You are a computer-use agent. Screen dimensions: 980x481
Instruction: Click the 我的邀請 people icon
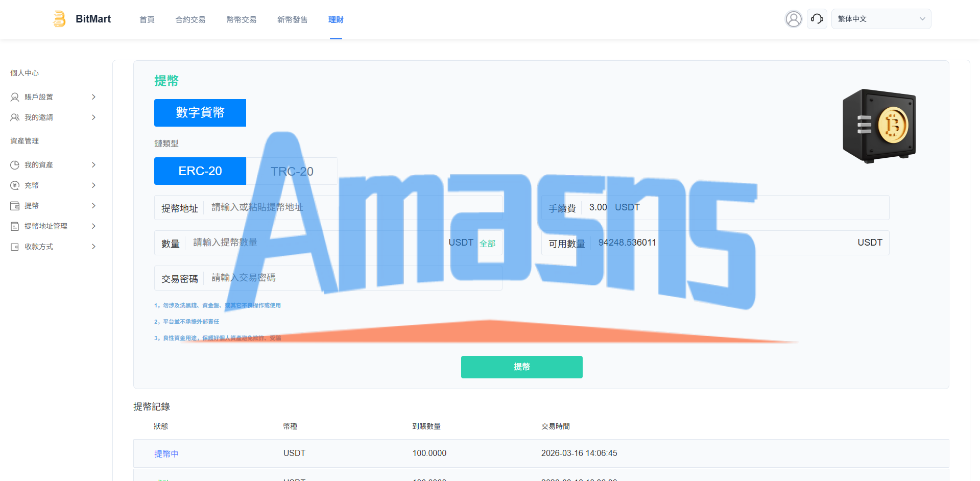point(15,117)
